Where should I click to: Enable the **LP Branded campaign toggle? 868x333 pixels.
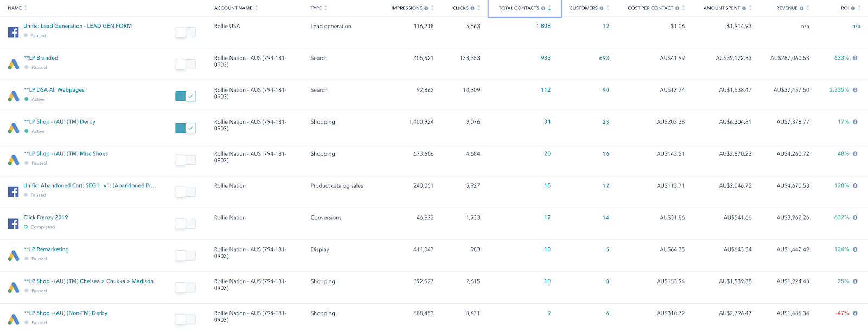click(x=185, y=65)
